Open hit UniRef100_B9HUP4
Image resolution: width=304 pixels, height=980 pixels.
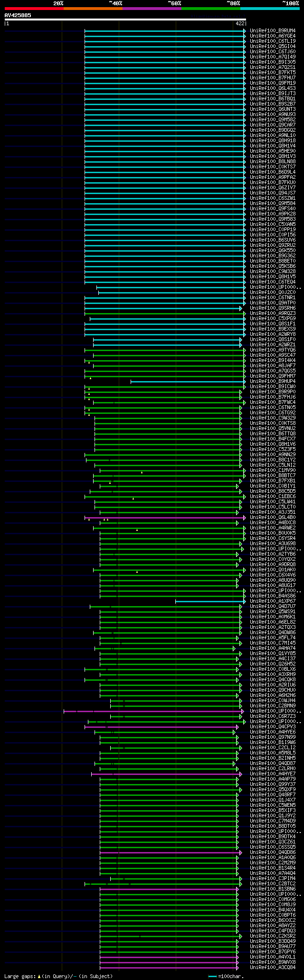coord(273,382)
